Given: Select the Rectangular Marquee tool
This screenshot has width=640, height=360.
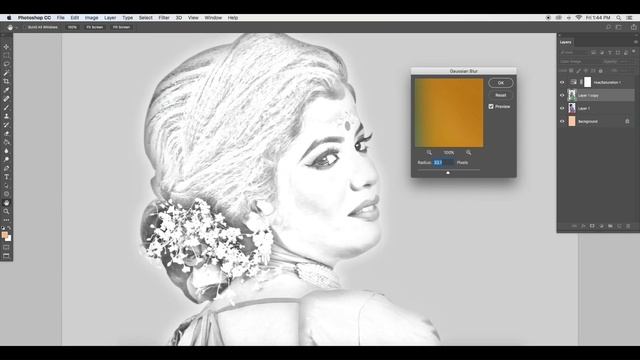Looking at the screenshot, I should tap(6, 55).
